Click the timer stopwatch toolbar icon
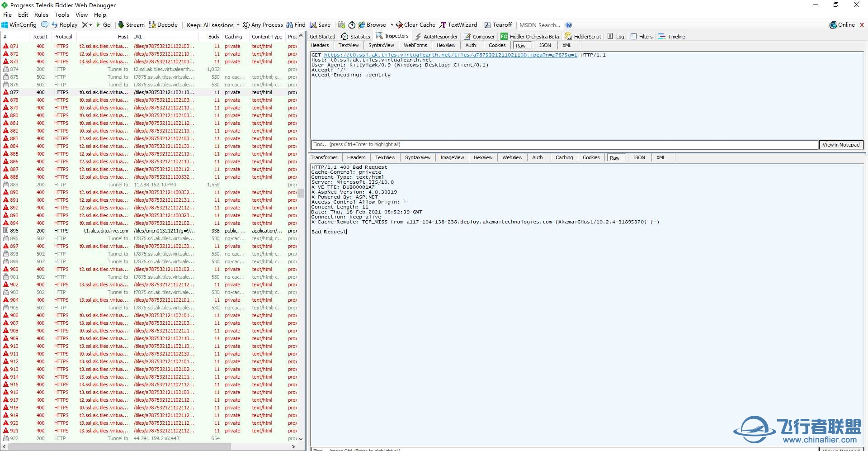 click(352, 25)
